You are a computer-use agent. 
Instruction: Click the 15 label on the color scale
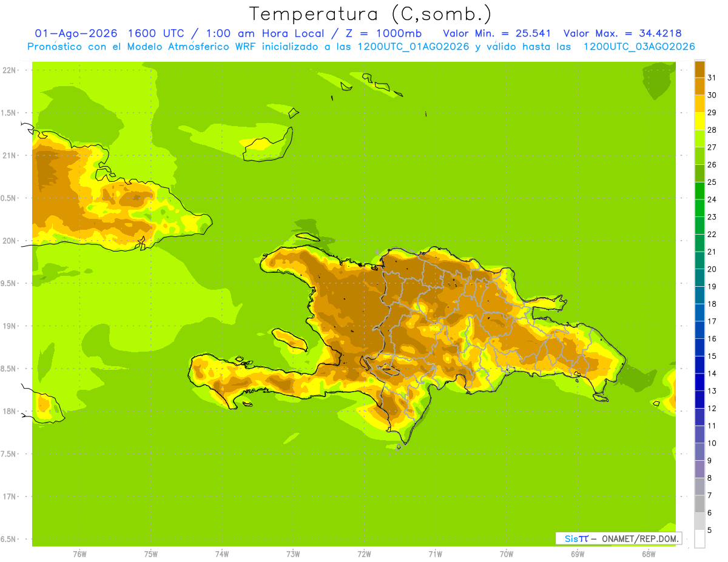coord(712,356)
